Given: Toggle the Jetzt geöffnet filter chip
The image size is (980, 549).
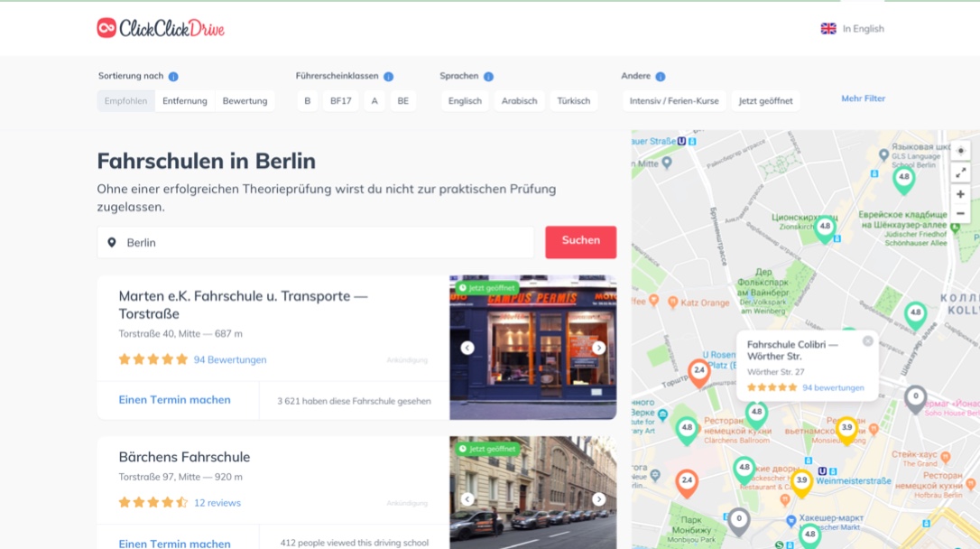Looking at the screenshot, I should (765, 100).
